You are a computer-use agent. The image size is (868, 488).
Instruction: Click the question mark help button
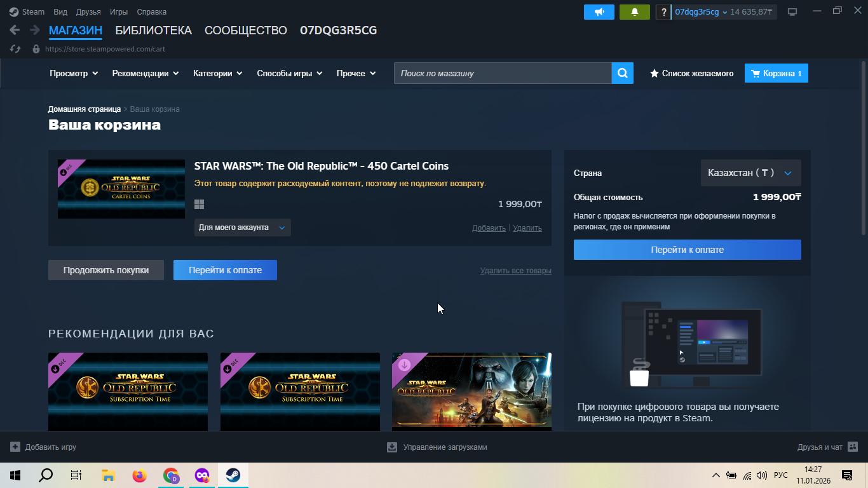coord(663,12)
